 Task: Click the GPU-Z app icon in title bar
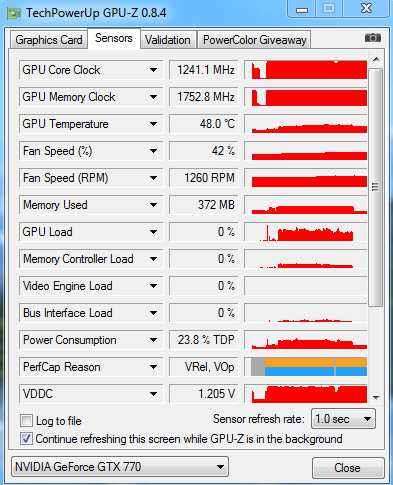coord(13,13)
